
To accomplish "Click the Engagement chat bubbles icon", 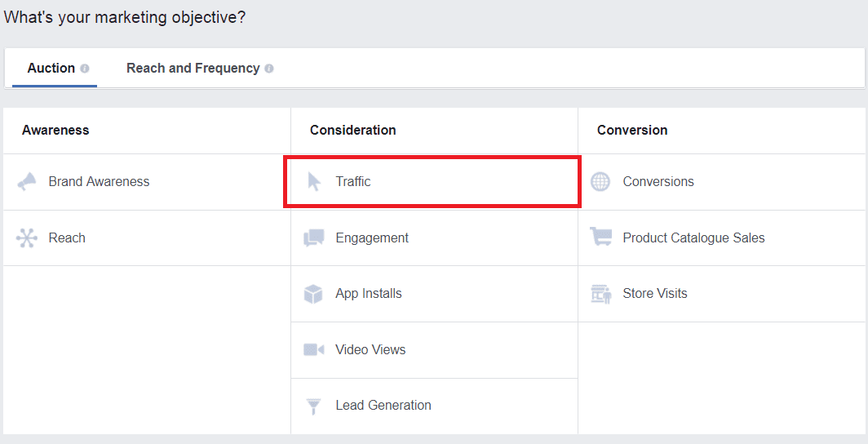I will pos(314,238).
